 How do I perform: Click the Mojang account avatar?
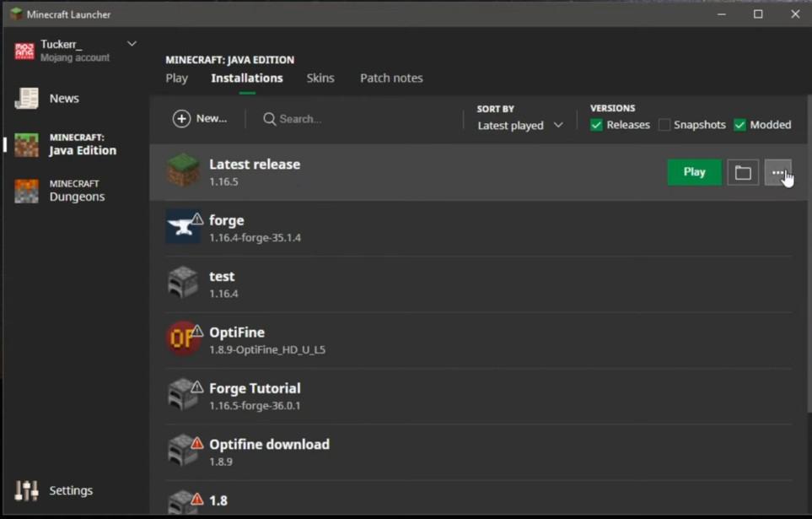pos(24,51)
